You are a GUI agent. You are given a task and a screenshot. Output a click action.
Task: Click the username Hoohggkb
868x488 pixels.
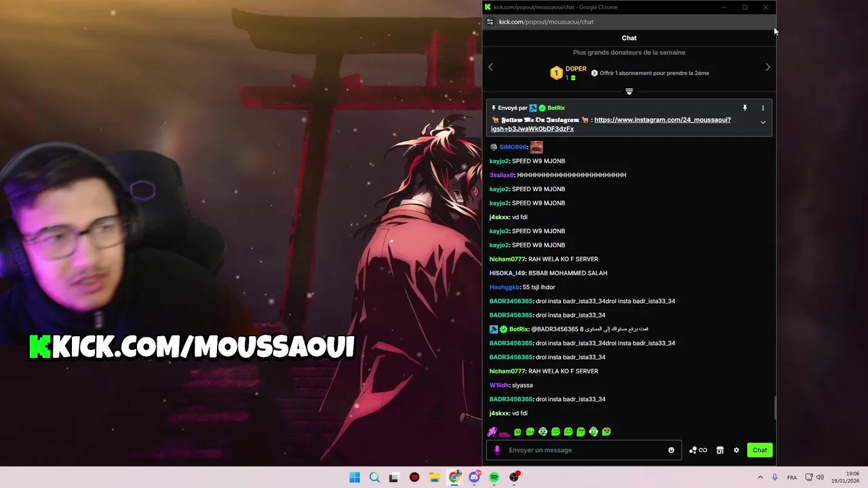point(505,287)
